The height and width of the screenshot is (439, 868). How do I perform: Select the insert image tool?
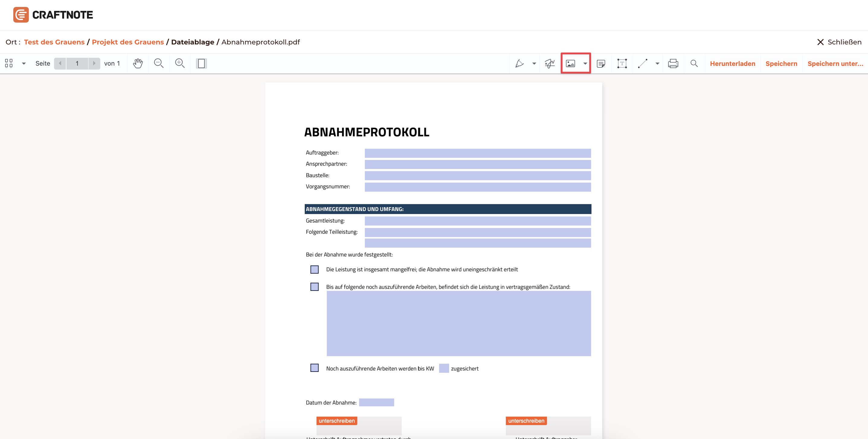coord(571,63)
